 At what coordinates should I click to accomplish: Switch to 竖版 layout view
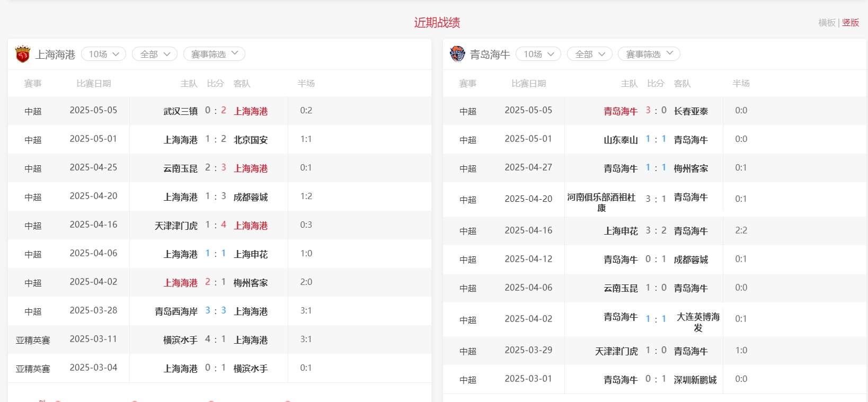[851, 23]
